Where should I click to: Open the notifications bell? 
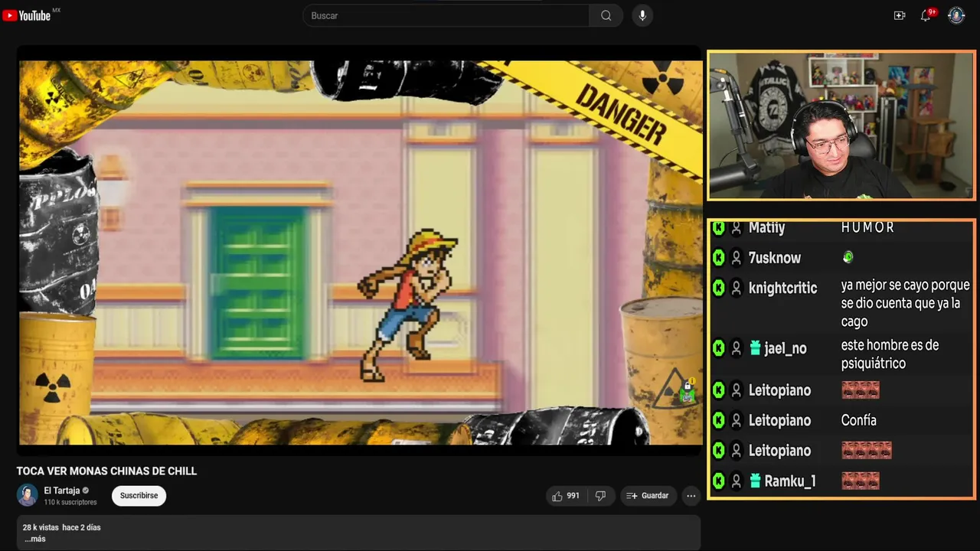926,15
